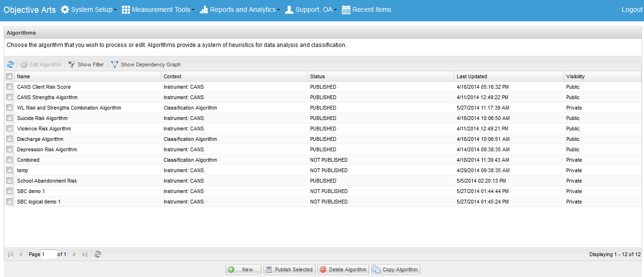Click the Logout link

632,9
